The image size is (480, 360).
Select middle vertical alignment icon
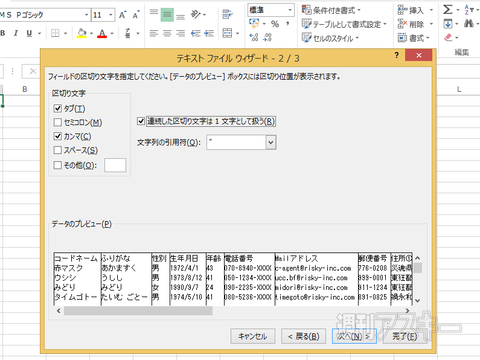point(167,15)
